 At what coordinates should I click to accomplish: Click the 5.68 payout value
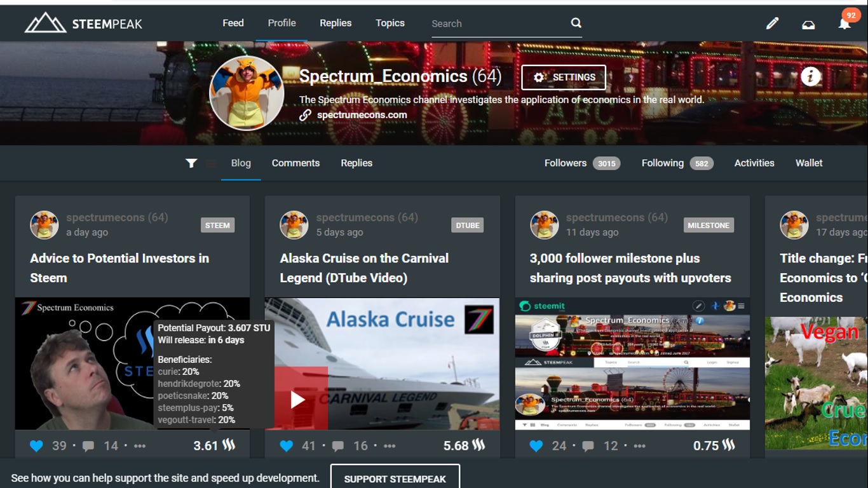456,446
